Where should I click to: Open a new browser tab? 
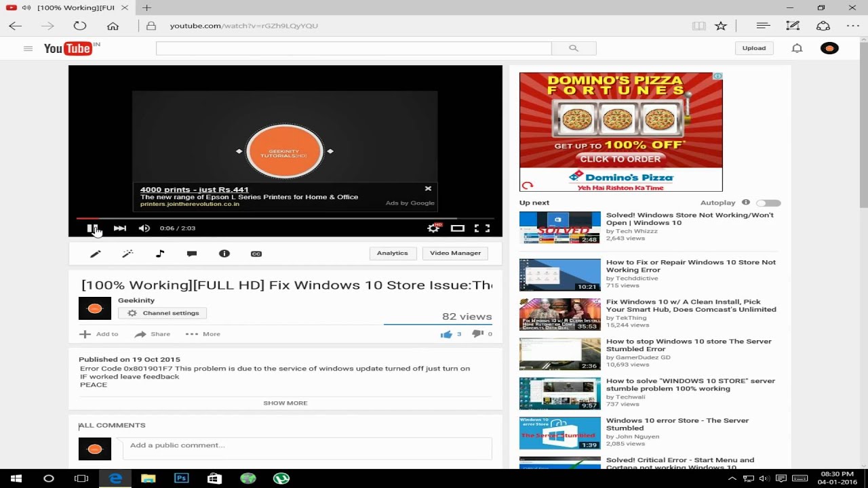click(x=146, y=7)
